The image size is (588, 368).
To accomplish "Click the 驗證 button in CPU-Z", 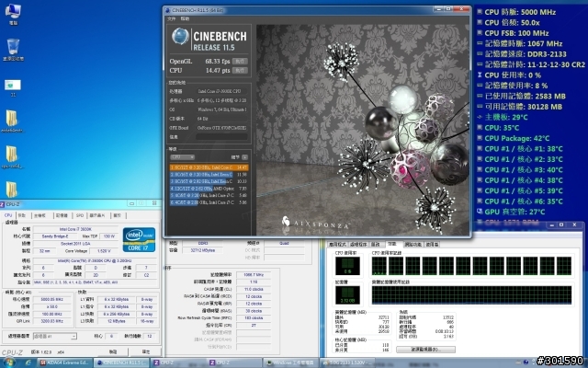I will (x=113, y=351).
